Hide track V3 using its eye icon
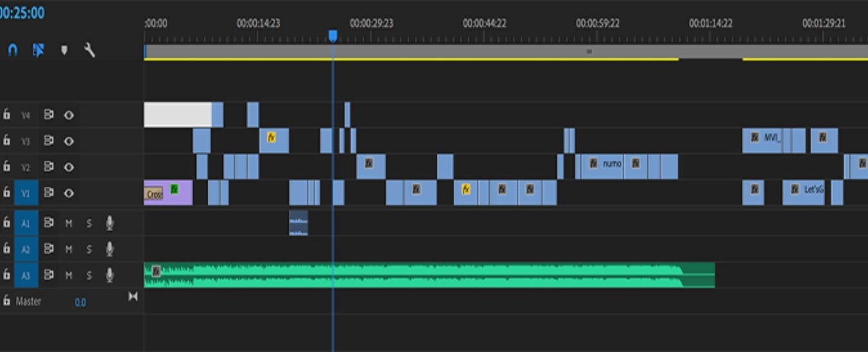The height and width of the screenshot is (352, 868). pos(69,141)
